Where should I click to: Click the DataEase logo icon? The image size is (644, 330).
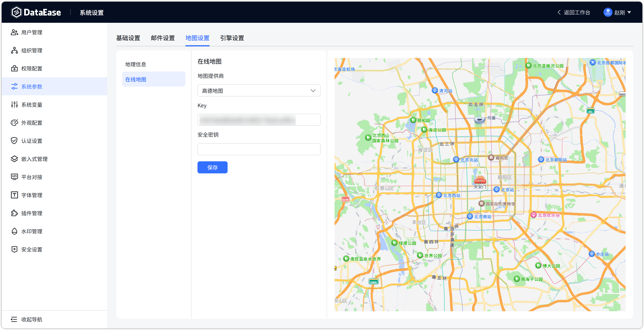tap(17, 12)
